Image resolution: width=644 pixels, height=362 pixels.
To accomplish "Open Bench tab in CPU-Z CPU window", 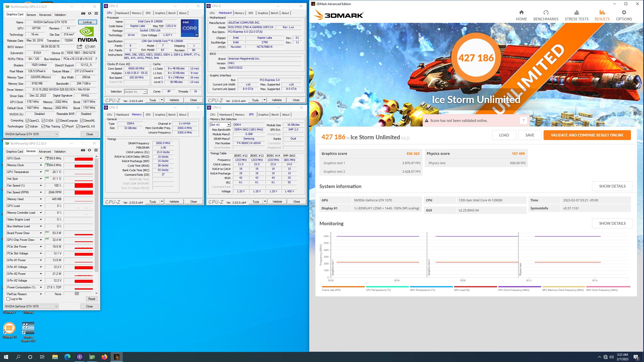I will click(x=172, y=13).
